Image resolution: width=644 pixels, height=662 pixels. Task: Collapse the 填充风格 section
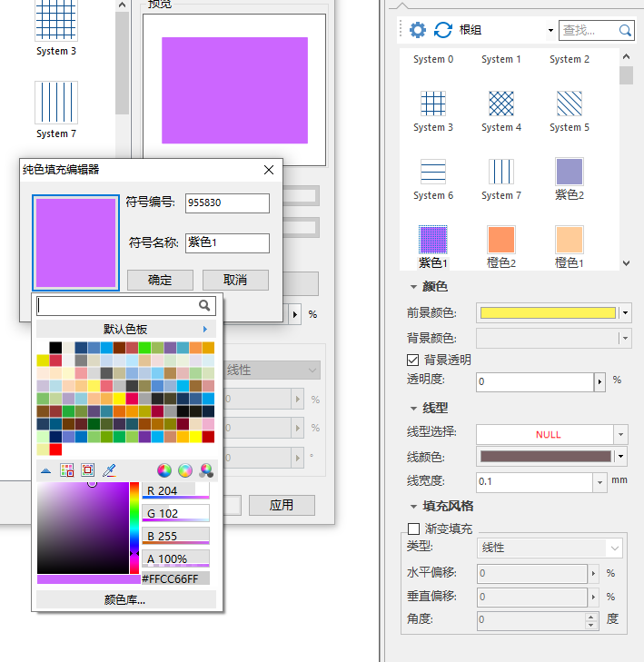point(414,506)
